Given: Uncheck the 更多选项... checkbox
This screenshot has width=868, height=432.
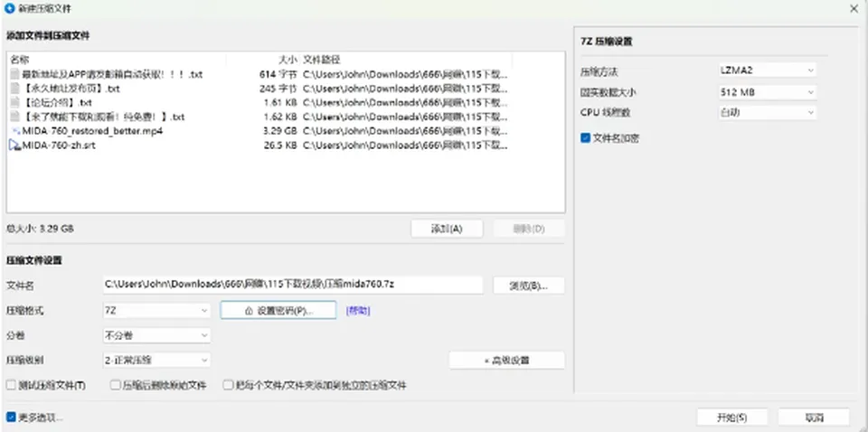Looking at the screenshot, I should pyautogui.click(x=11, y=417).
